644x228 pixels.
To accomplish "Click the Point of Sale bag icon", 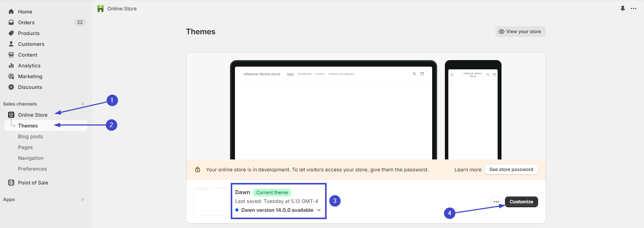I will (x=11, y=183).
